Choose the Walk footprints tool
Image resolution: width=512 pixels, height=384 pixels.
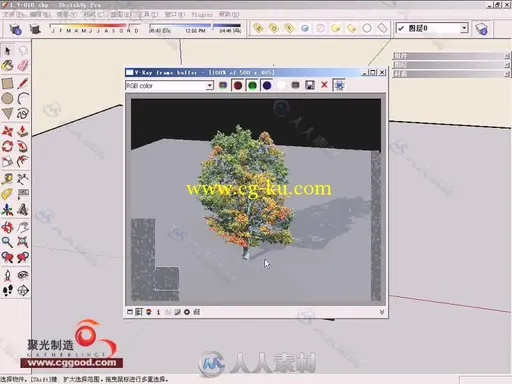[7, 290]
